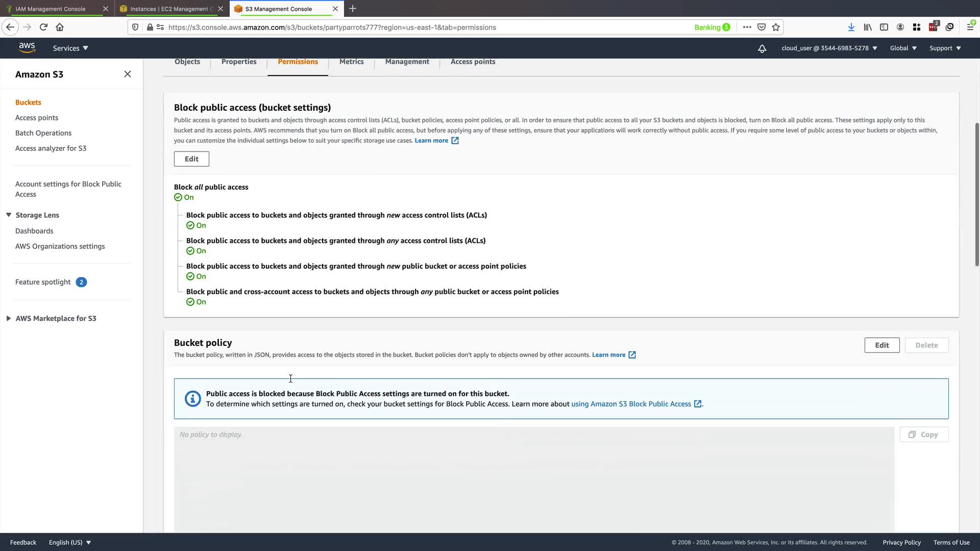The width and height of the screenshot is (980, 551).
Task: Click the browser reload page icon
Action: click(x=43, y=27)
